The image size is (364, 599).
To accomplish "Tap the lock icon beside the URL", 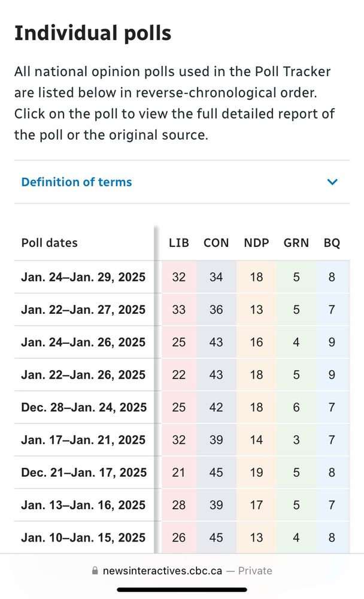I will point(95,571).
